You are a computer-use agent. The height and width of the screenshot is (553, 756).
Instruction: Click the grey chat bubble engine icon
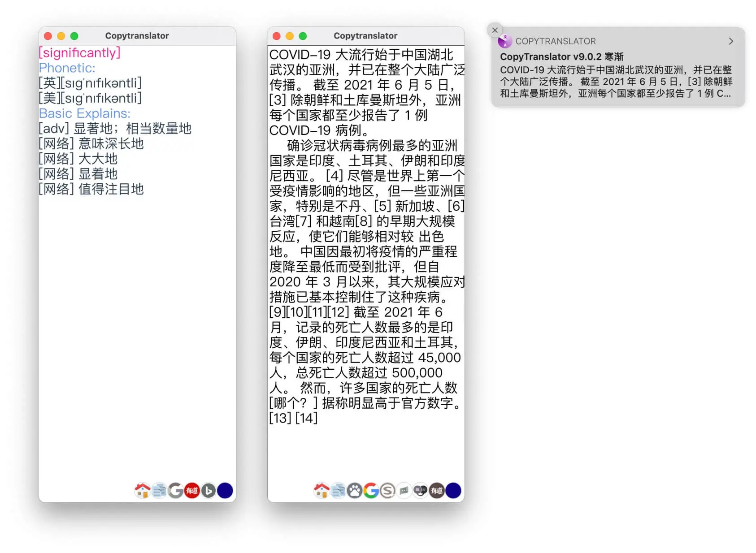[x=404, y=490]
